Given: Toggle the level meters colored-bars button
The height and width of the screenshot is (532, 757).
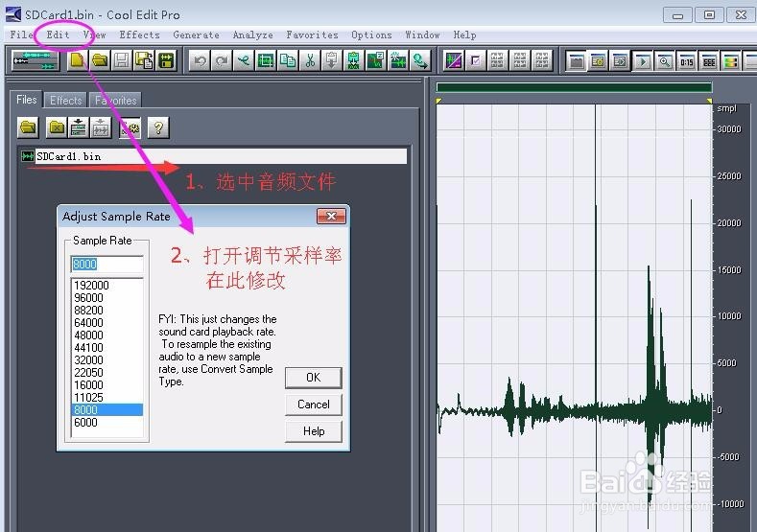Looking at the screenshot, I should click(x=731, y=61).
